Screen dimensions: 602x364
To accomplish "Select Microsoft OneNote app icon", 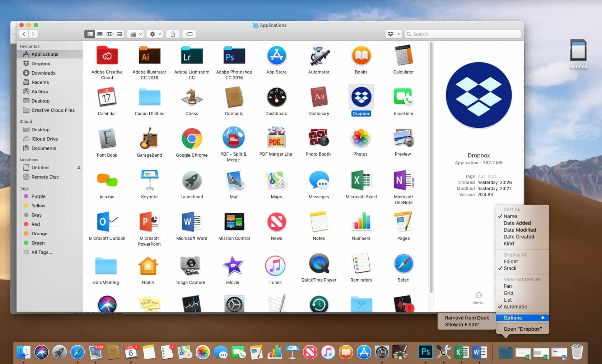I will coord(403,180).
